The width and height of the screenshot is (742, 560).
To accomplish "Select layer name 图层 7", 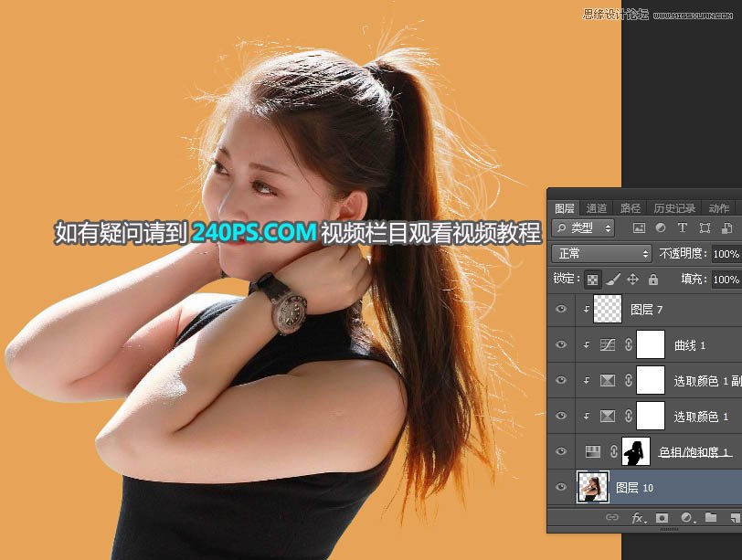I will pyautogui.click(x=646, y=310).
